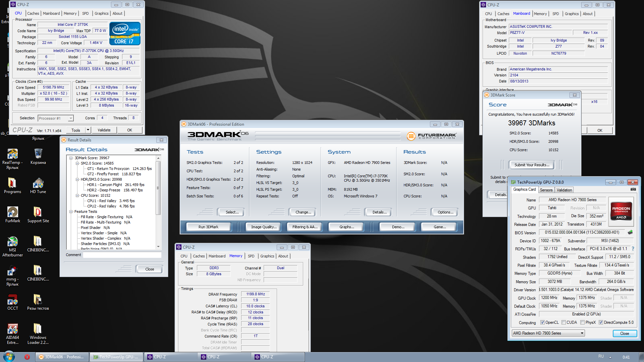644x362 pixels.
Task: Collapse the 3DMark Score tree node
Action: [71, 158]
